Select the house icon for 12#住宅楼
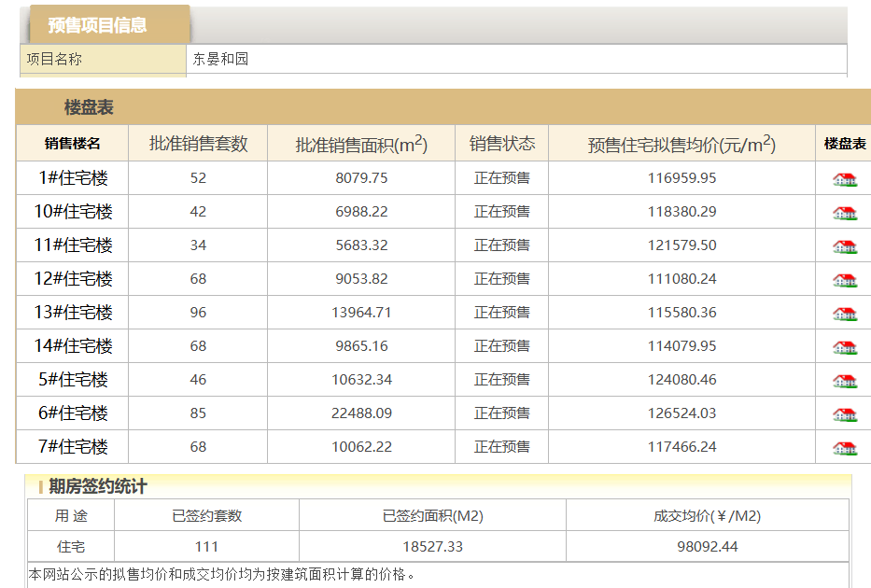The image size is (871, 588). coord(844,280)
